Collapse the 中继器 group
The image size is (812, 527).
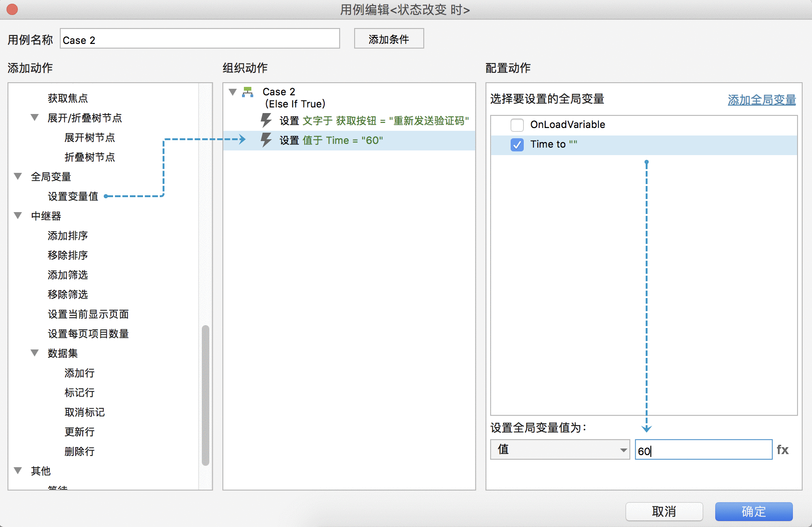pos(18,216)
